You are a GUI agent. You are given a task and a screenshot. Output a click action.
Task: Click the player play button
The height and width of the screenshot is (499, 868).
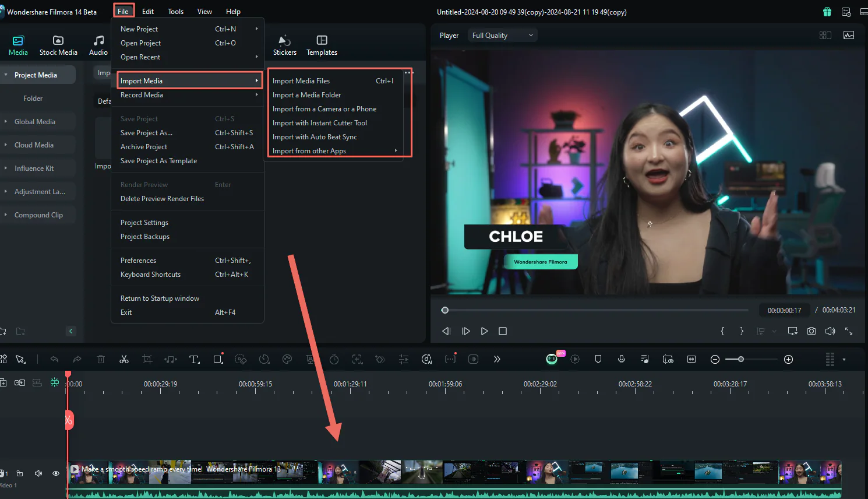(484, 331)
